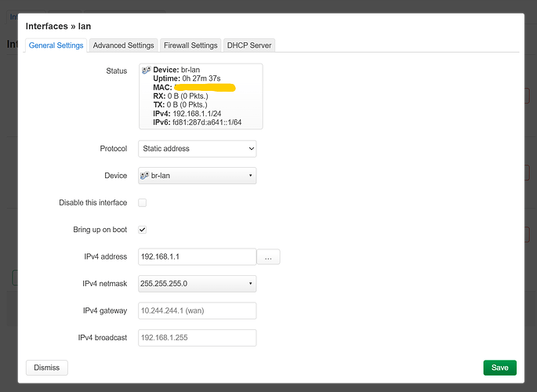
Task: Click the ellipsis button beside IPv4 address
Action: click(268, 256)
